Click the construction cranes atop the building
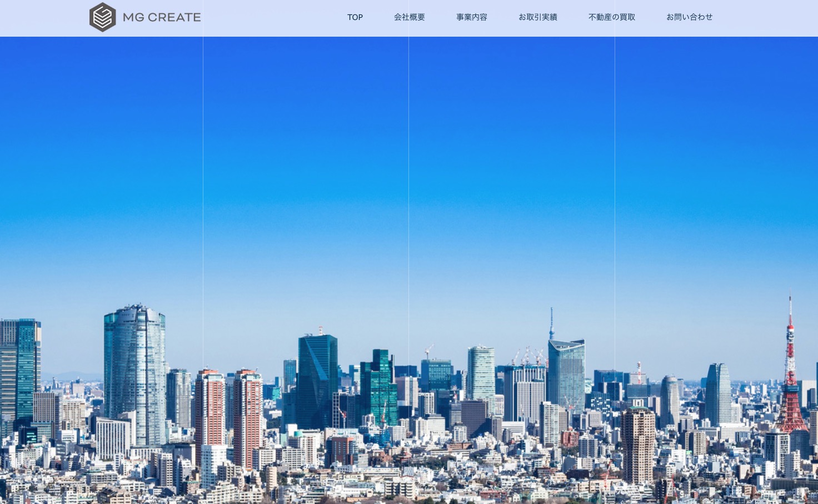This screenshot has height=504, width=818. click(528, 357)
